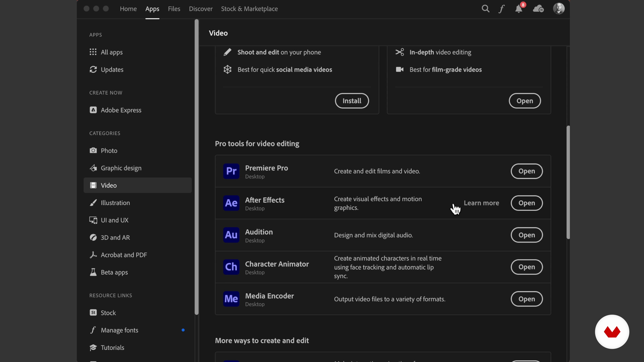Open Media Encoder
Viewport: 644px width, 362px height.
pos(526,299)
